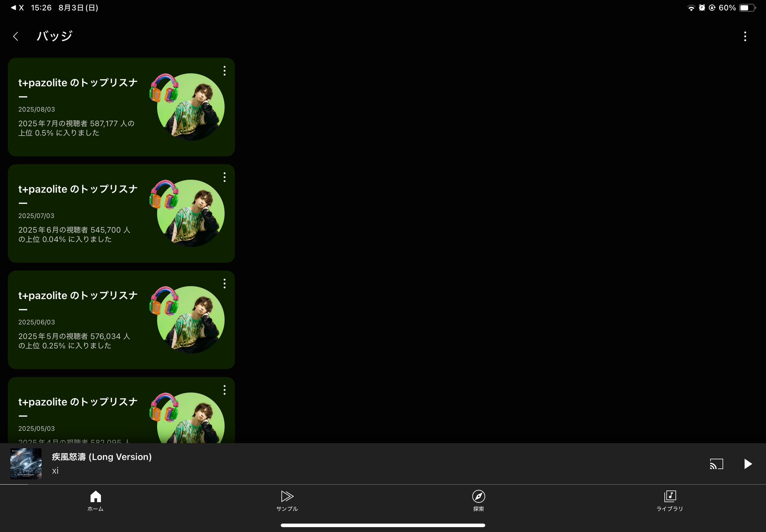Tap the cast to device icon

tap(716, 464)
